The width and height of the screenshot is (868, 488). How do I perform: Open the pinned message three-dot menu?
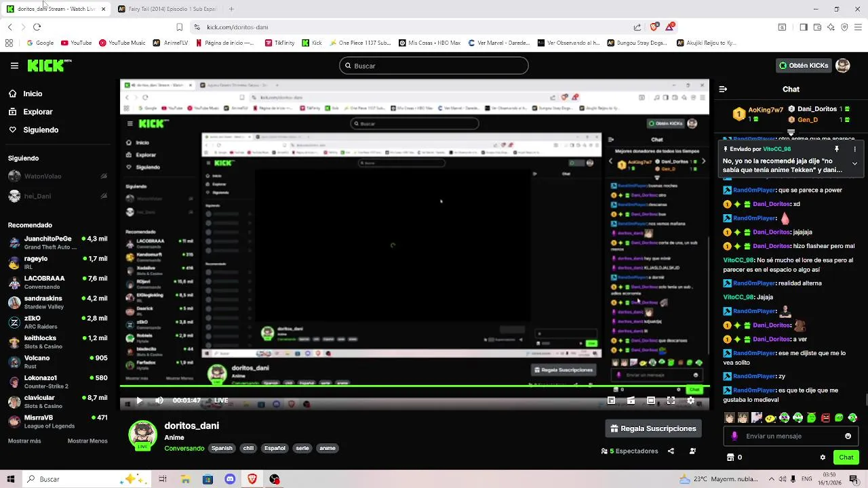(x=854, y=149)
